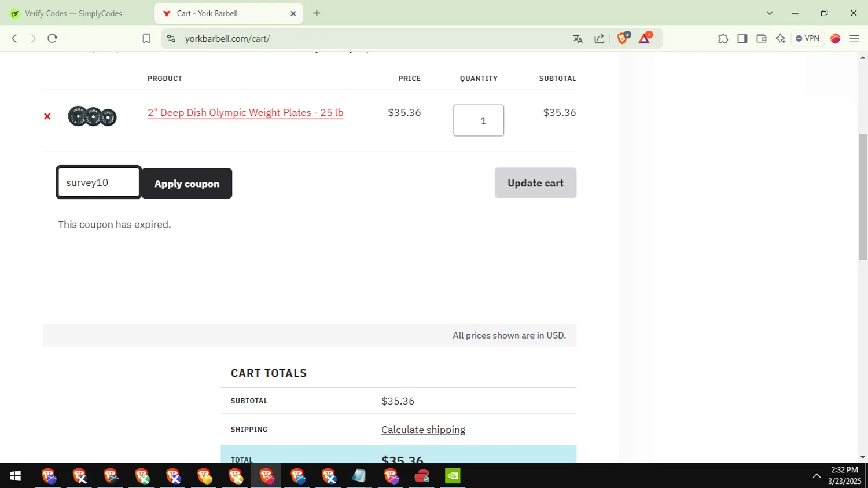Remove weight plates item with red X
This screenshot has width=868, height=488.
[47, 116]
